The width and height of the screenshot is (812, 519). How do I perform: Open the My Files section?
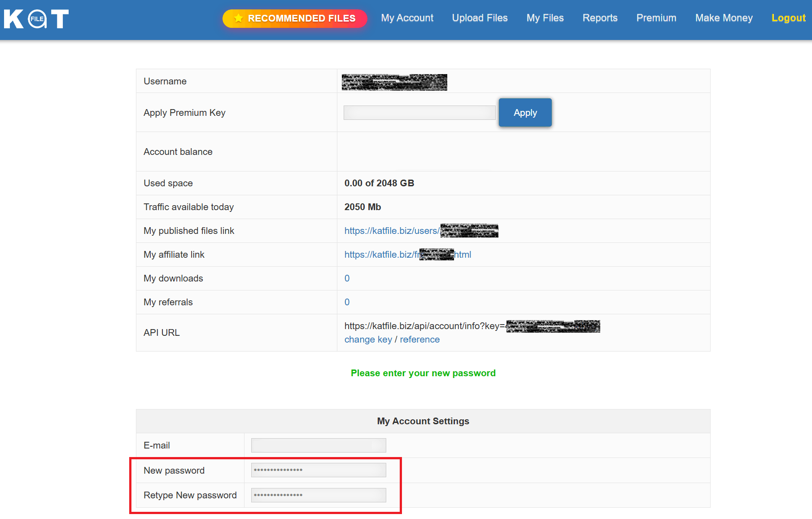pyautogui.click(x=545, y=18)
